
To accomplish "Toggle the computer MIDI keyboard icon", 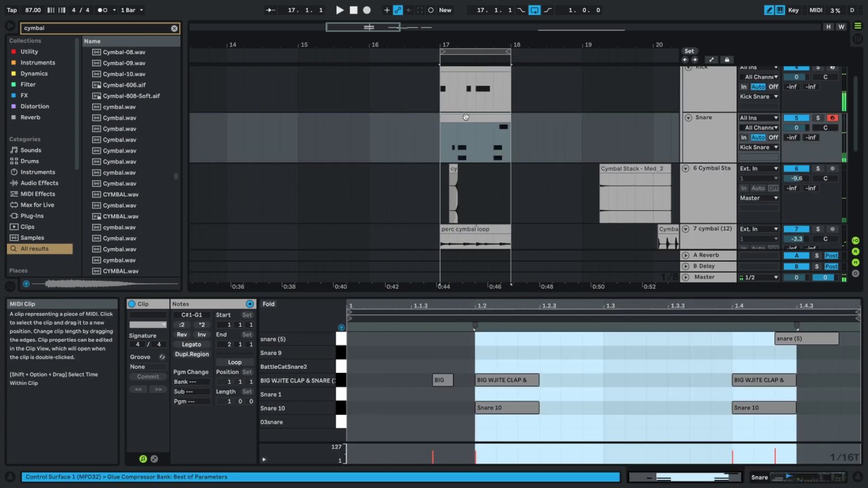I will [x=780, y=10].
